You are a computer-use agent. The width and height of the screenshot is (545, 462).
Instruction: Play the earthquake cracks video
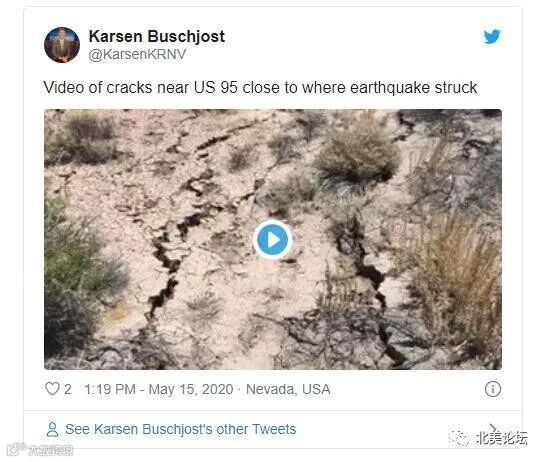tap(272, 240)
